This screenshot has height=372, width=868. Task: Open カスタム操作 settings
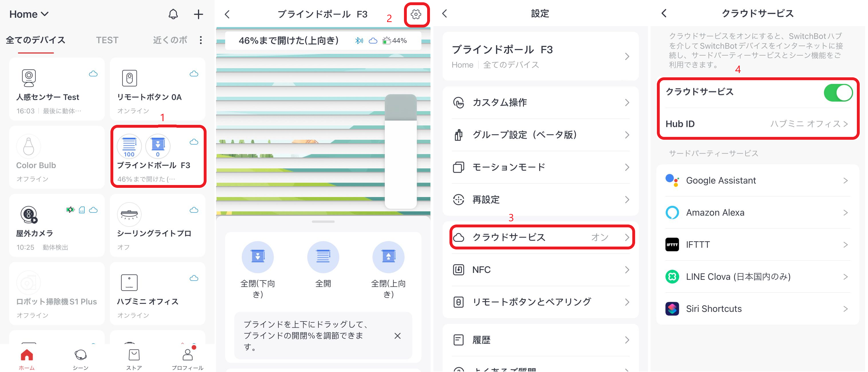[x=540, y=103]
